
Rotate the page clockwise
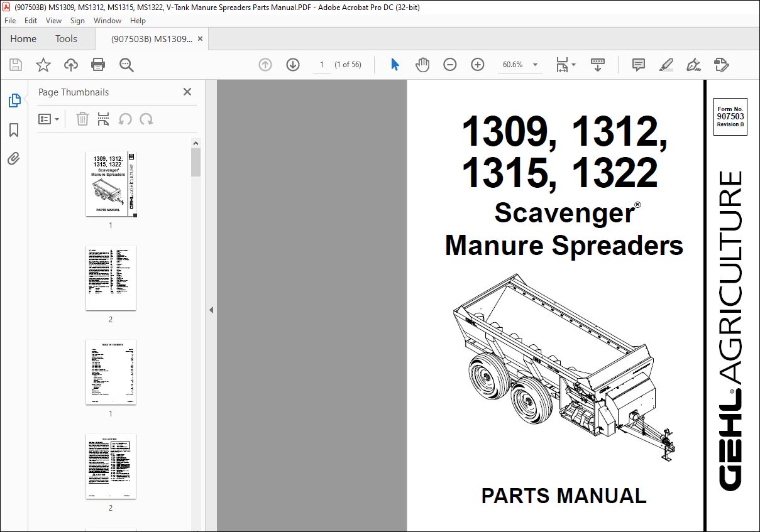pyautogui.click(x=146, y=119)
